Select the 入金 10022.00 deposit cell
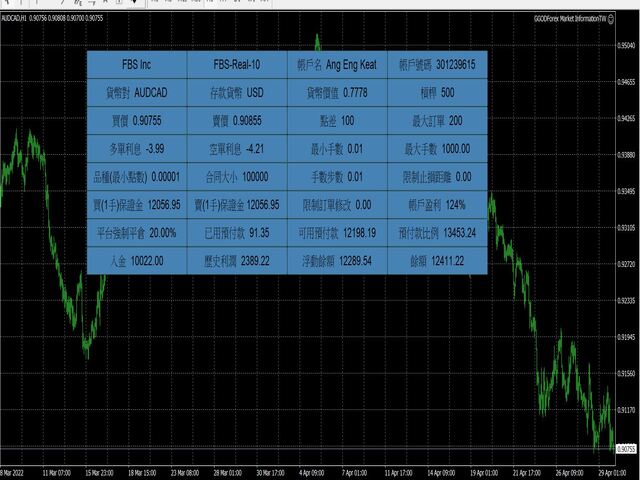This screenshot has width=640, height=480. tap(137, 261)
